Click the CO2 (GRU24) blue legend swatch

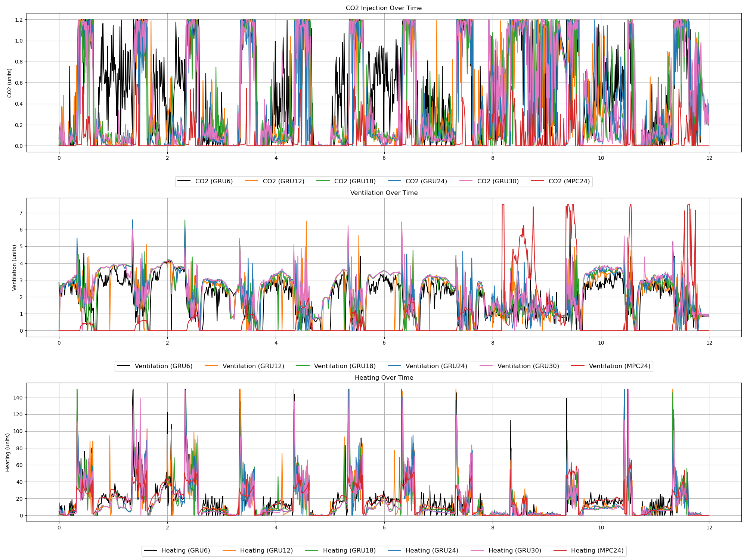(394, 181)
